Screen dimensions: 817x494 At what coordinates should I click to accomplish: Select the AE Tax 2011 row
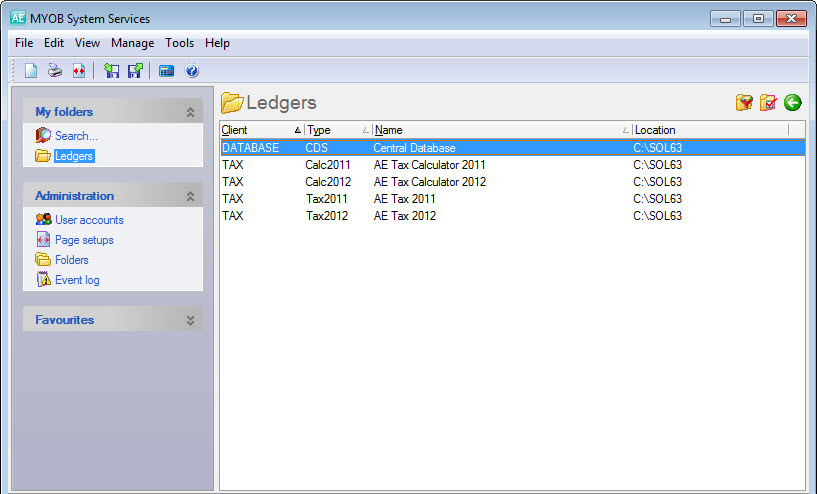point(512,199)
